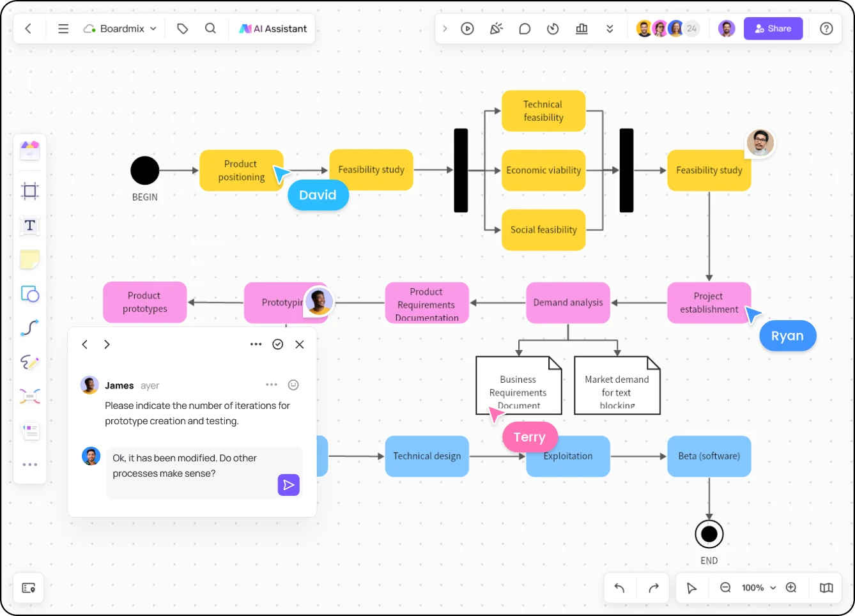Mark comment thread as resolved
The height and width of the screenshot is (616, 855).
(x=278, y=344)
